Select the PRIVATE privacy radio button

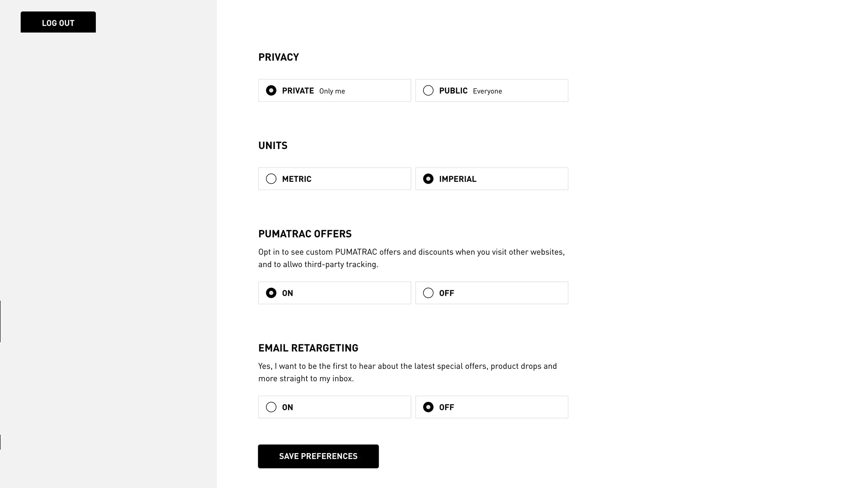point(271,91)
